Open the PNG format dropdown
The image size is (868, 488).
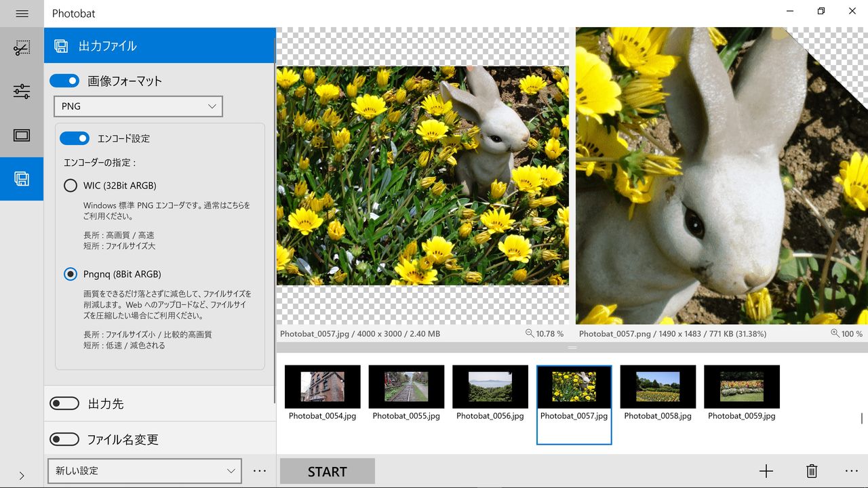pyautogui.click(x=138, y=106)
